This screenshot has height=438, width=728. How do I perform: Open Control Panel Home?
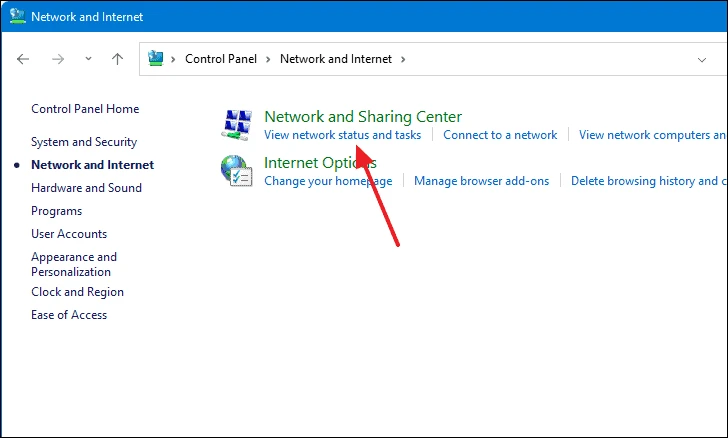coord(85,109)
